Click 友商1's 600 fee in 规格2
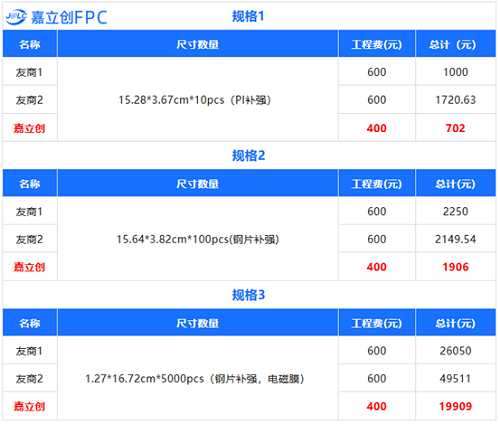Viewport: 500px width, 424px height. point(377,211)
